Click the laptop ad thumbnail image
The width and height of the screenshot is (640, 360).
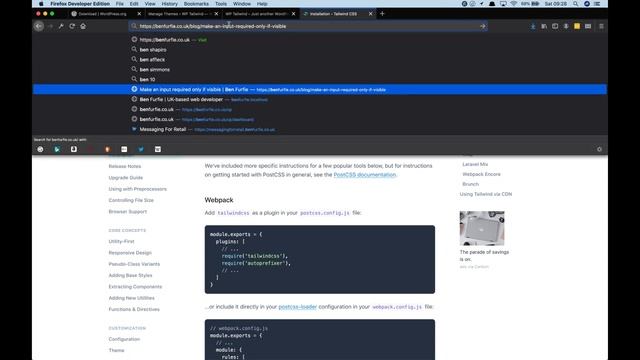point(482,228)
